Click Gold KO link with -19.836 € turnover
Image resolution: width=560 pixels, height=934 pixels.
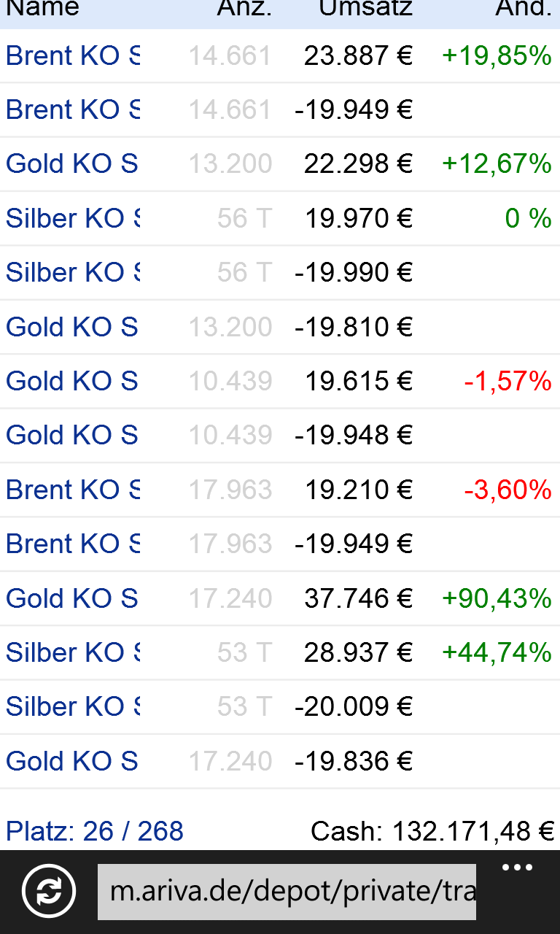[x=71, y=761]
